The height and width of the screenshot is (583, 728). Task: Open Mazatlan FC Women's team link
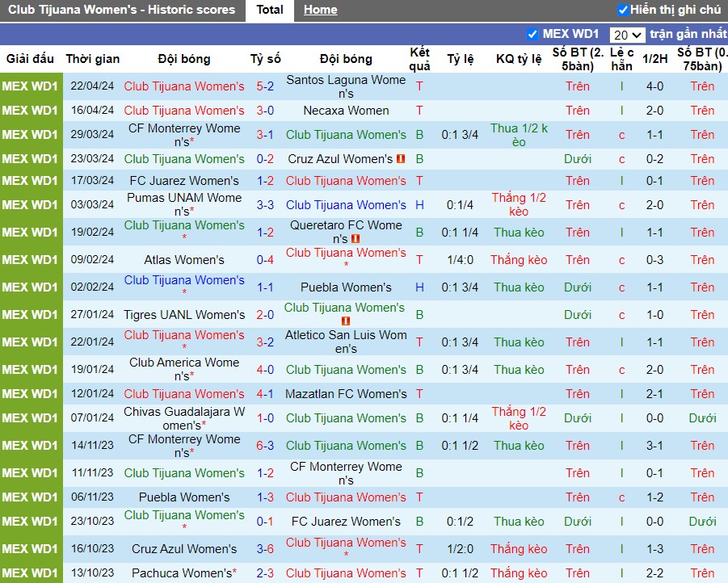coord(346,393)
